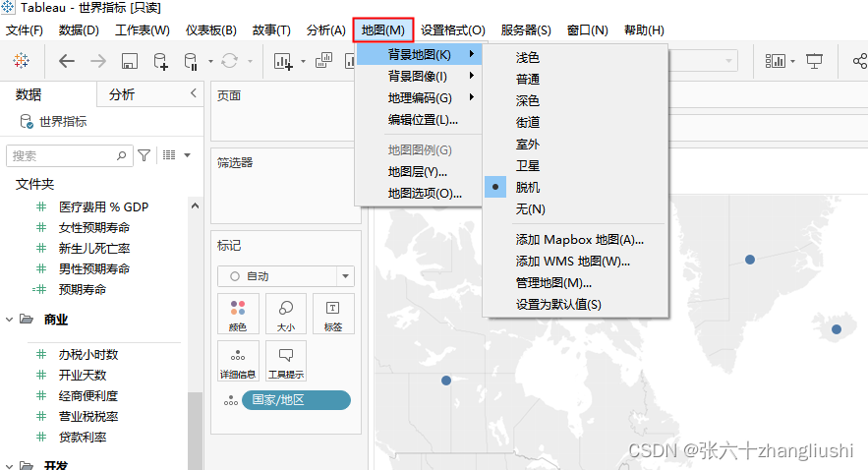Select the 医疗费用 % GDP field

pyautogui.click(x=103, y=206)
